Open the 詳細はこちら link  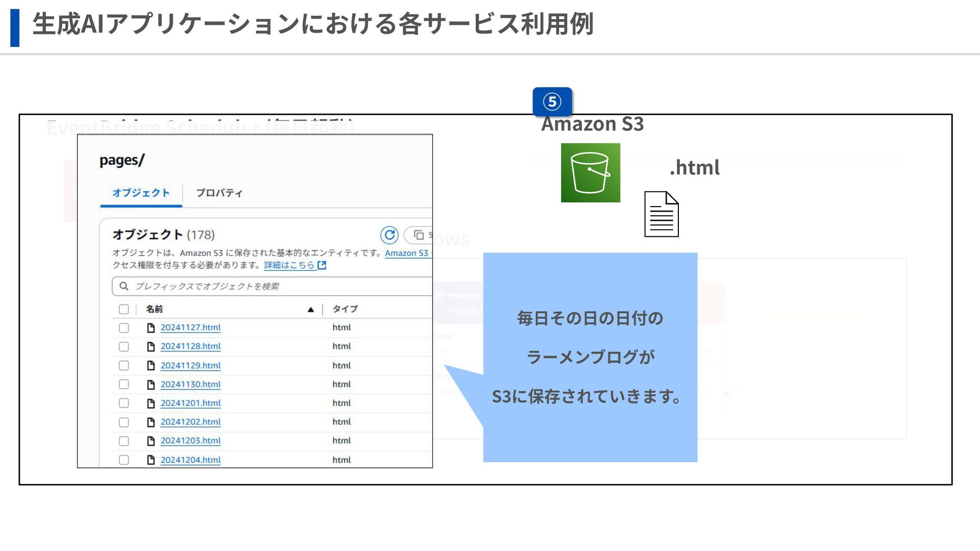click(x=289, y=265)
